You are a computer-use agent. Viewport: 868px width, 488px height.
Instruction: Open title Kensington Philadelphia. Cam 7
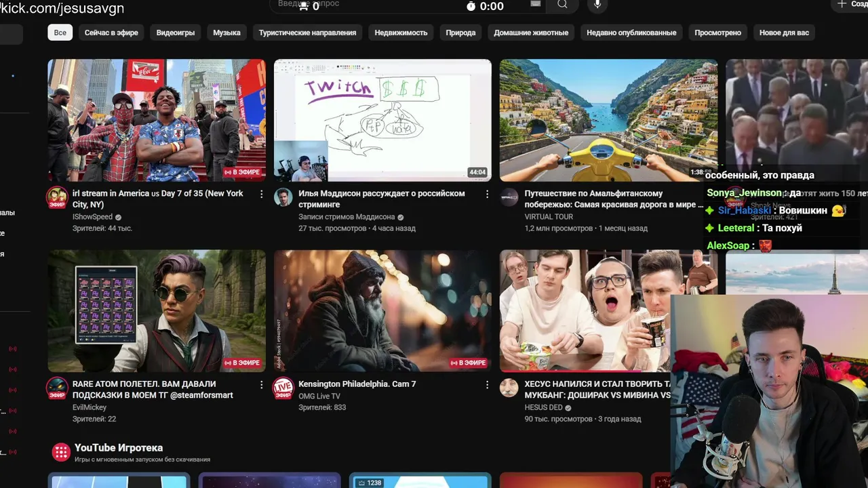pos(357,384)
